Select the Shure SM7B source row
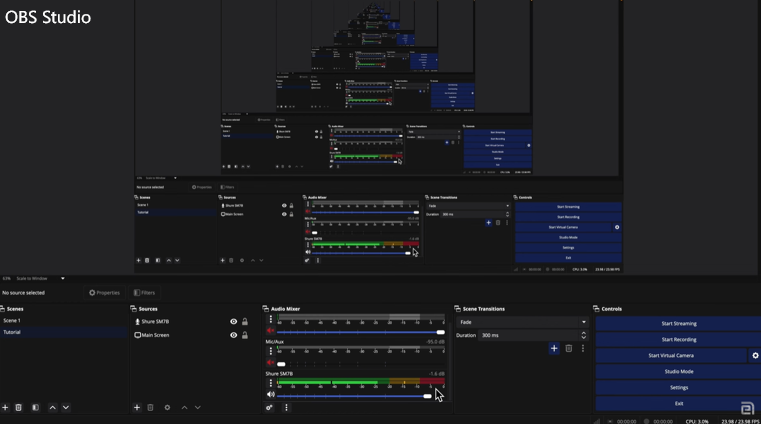This screenshot has height=424, width=761. tap(192, 322)
